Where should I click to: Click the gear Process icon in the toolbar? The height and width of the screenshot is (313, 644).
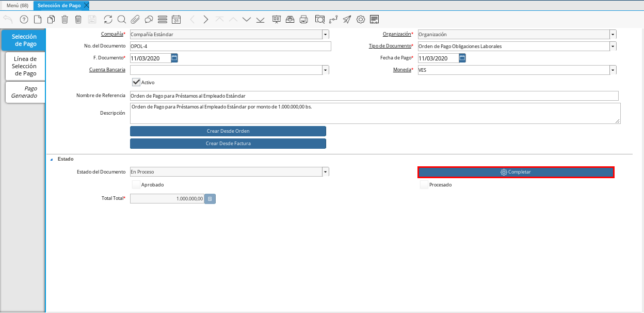361,20
